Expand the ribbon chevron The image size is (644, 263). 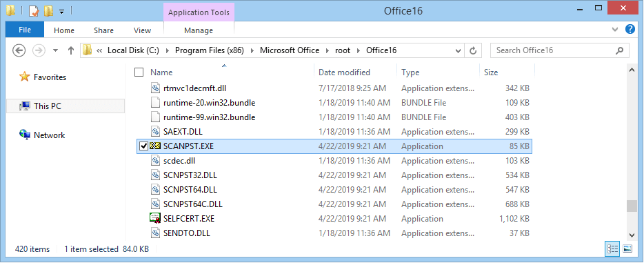tap(615, 30)
